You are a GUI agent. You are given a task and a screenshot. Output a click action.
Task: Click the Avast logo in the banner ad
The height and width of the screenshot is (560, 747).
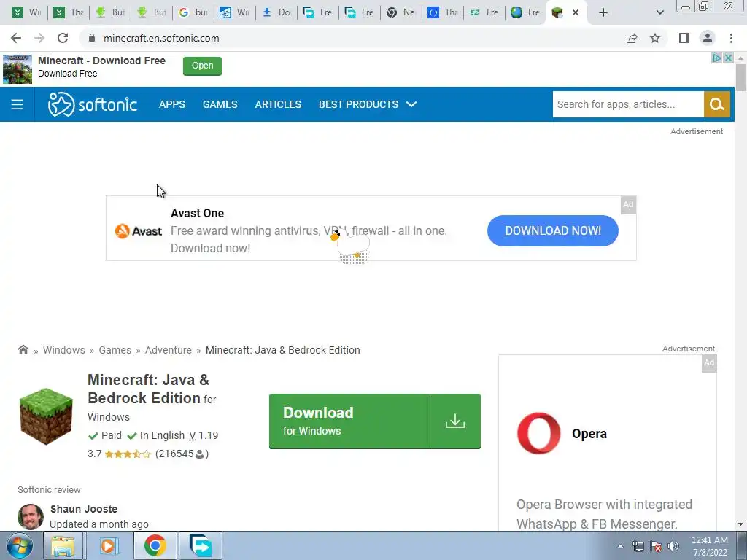click(139, 231)
